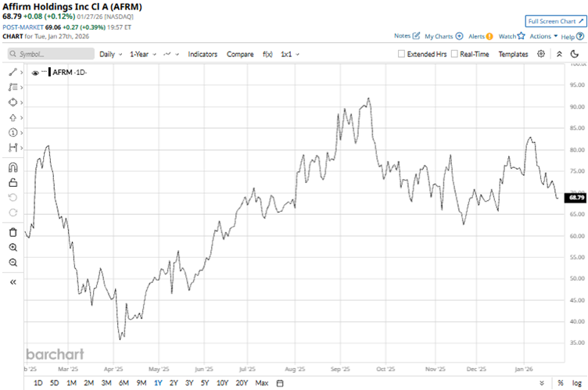Click the AFRM -1D- series label

(x=70, y=73)
